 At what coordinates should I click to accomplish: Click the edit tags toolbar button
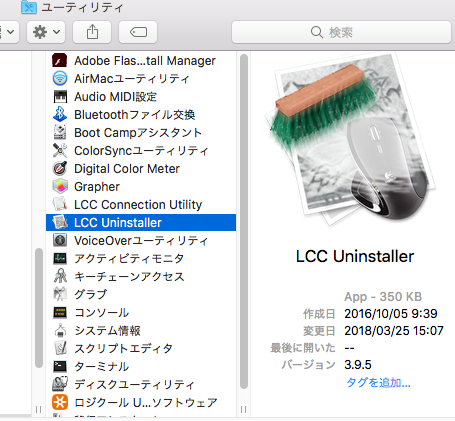pos(138,32)
